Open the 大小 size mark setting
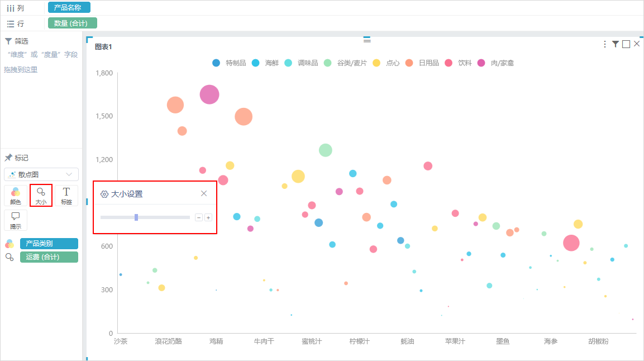This screenshot has width=644, height=361. click(41, 196)
